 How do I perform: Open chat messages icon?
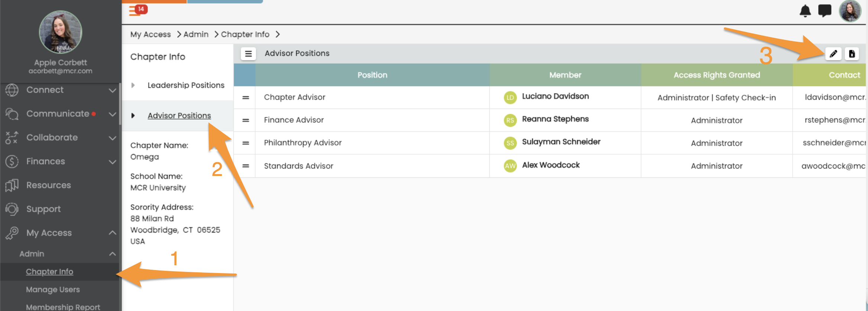point(825,11)
